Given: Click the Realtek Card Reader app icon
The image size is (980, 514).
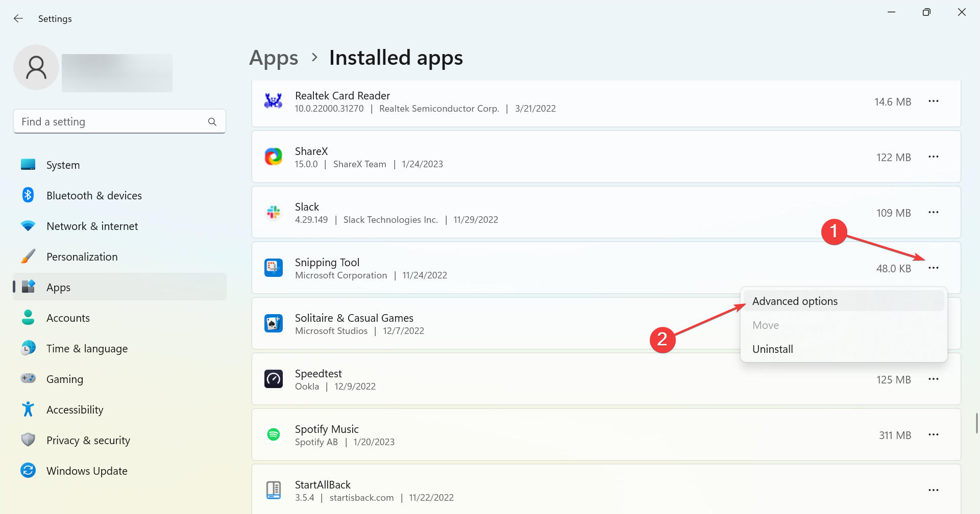Looking at the screenshot, I should point(274,101).
